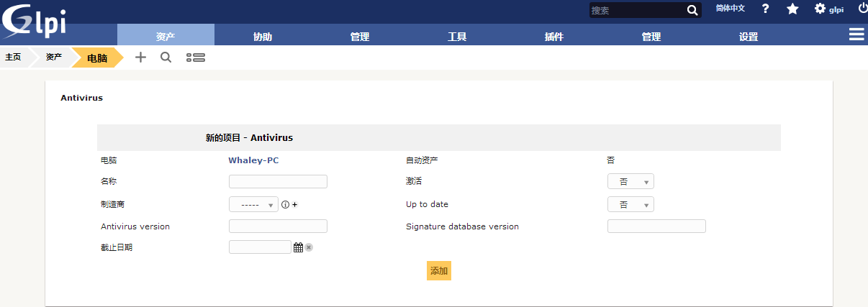Click the 截止日期 date input
Screen dimensions: 868x307
(x=260, y=247)
